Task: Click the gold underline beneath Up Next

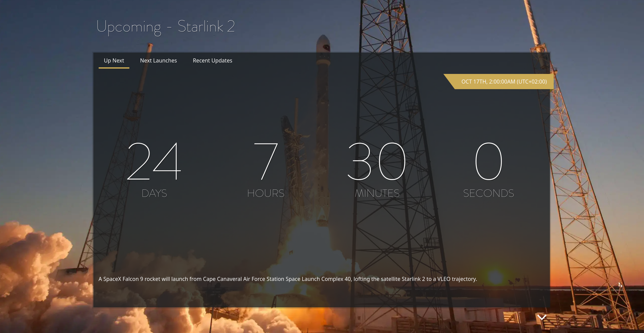Action: 114,68
